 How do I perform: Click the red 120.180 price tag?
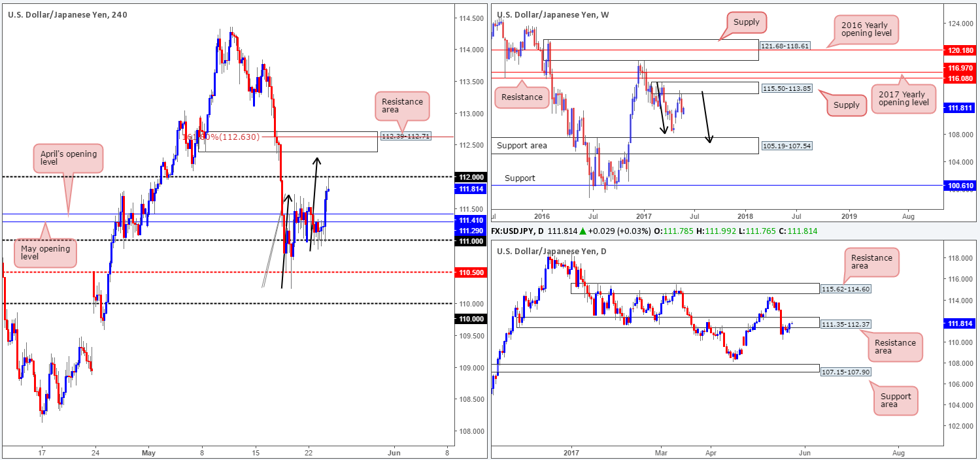click(958, 50)
